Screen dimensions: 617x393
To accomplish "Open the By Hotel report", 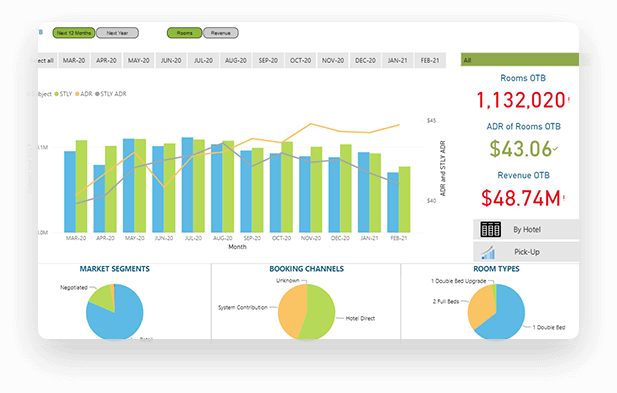I will (526, 229).
